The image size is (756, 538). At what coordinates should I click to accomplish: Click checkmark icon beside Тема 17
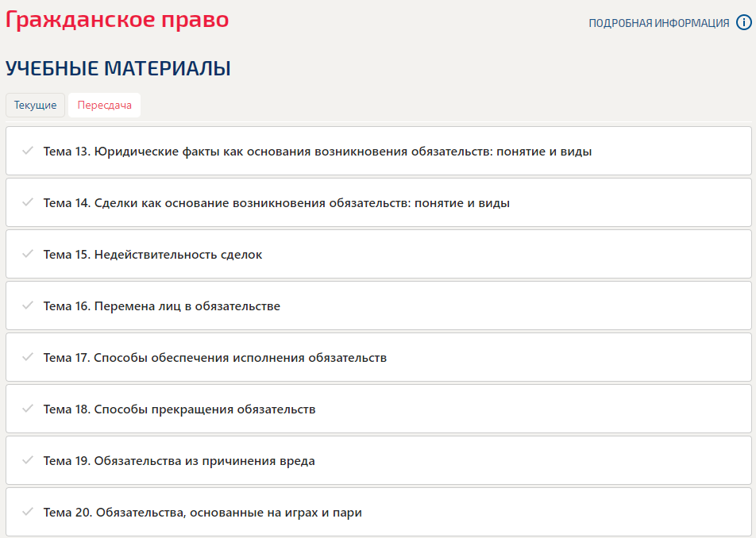(28, 357)
